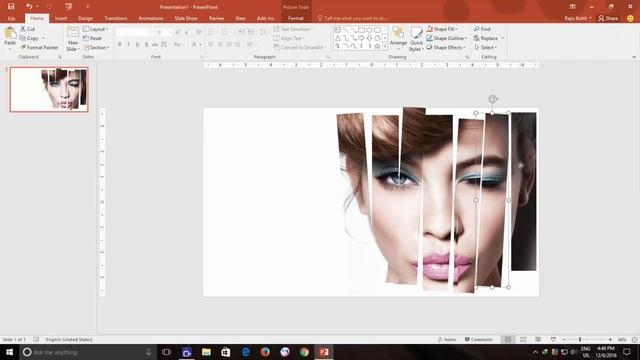This screenshot has width=640, height=360.
Task: Toggle text Shadow formatting
Action: pos(146,44)
